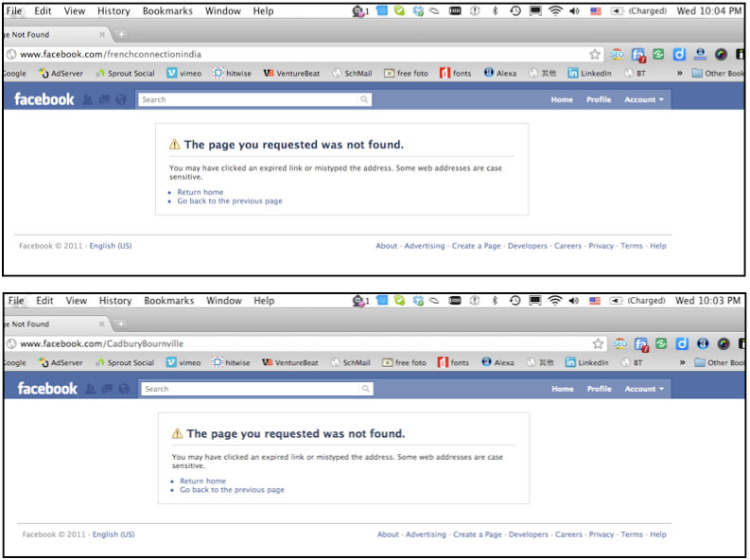Click color wheel extension in frenchconnectionindia window
The width and height of the screenshot is (750, 560).
(x=721, y=55)
